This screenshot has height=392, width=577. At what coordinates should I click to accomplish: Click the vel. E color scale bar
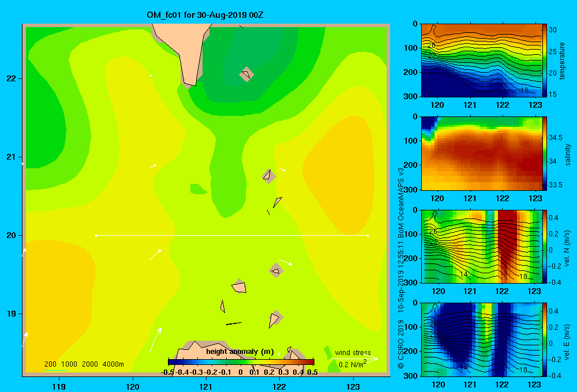click(x=545, y=340)
